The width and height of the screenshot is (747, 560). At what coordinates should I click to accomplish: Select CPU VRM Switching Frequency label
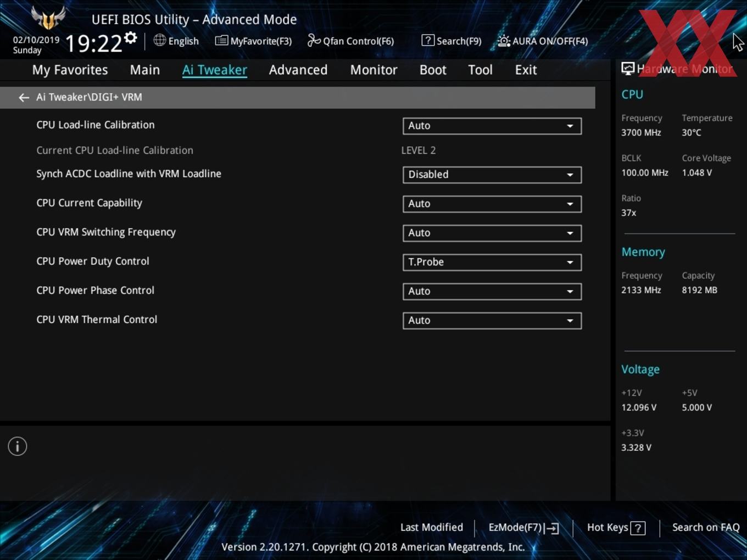pos(106,232)
